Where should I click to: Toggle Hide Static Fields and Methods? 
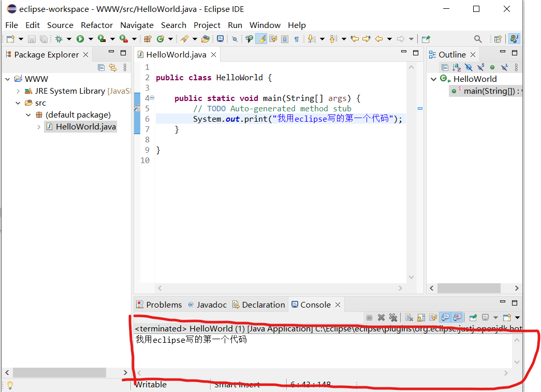pos(480,68)
